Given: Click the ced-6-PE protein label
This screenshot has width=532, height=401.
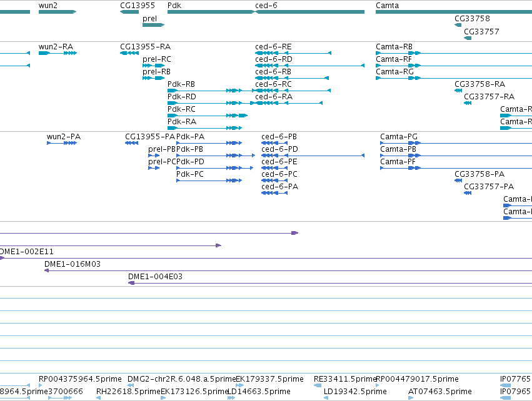Looking at the screenshot, I should coord(279,162).
